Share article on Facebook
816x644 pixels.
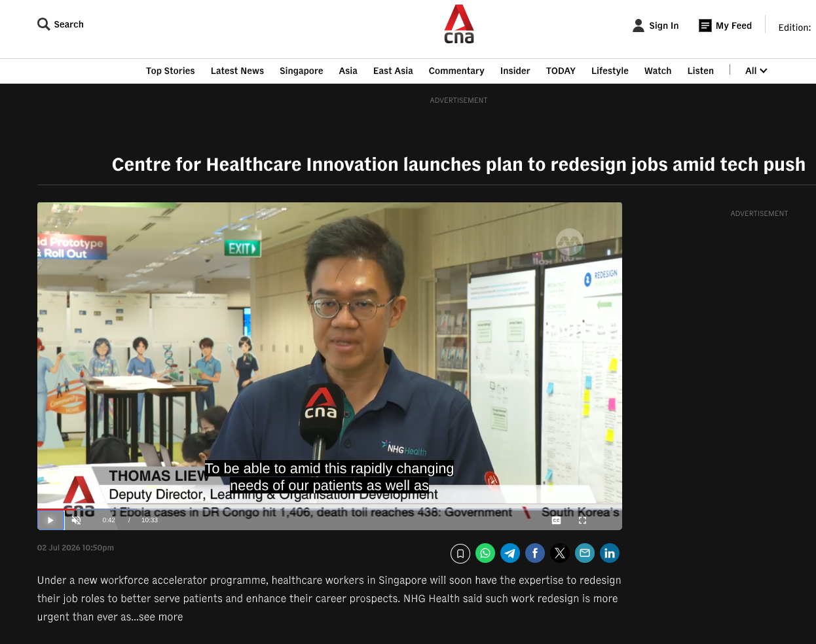[x=535, y=554]
